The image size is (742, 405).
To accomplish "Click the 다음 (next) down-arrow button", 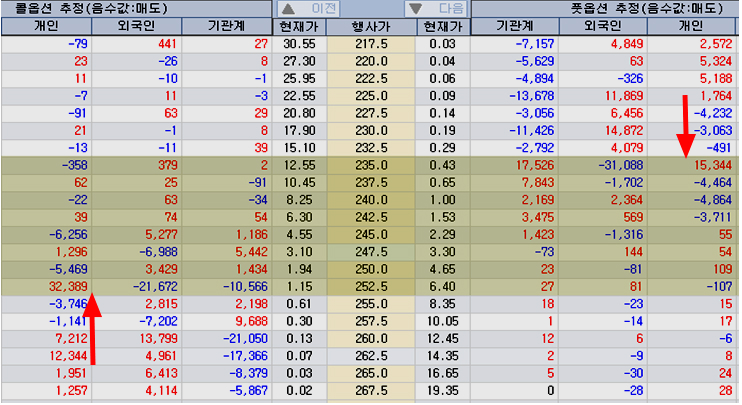I will point(436,9).
